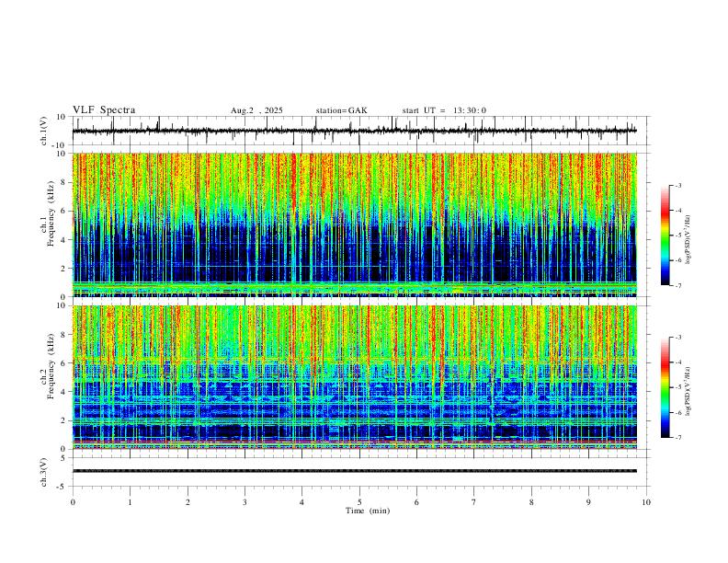Click the ch.3 flat signal trace

(355, 471)
